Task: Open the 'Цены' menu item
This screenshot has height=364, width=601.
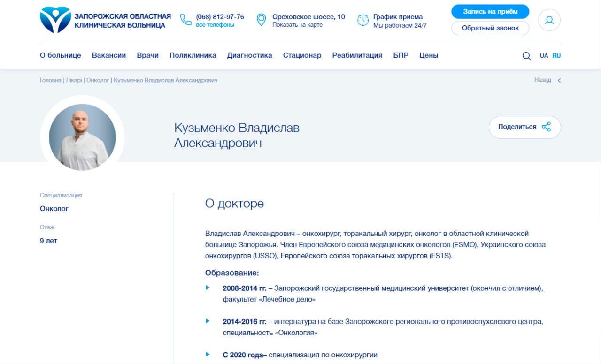Action: point(429,55)
